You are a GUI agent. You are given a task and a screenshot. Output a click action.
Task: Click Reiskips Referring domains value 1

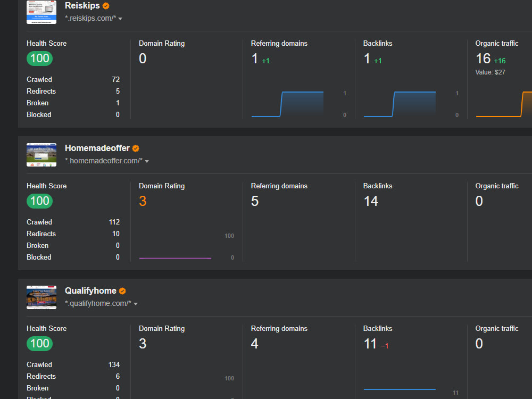[x=254, y=59]
